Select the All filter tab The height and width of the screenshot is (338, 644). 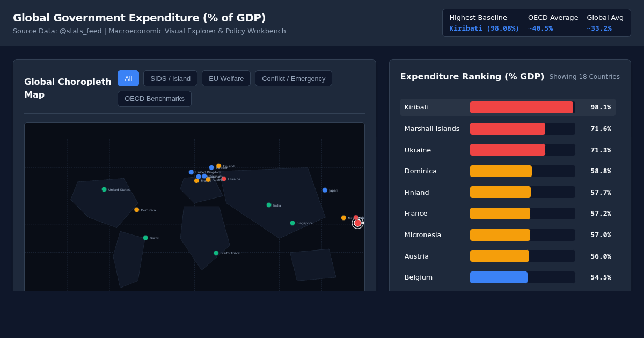128,78
